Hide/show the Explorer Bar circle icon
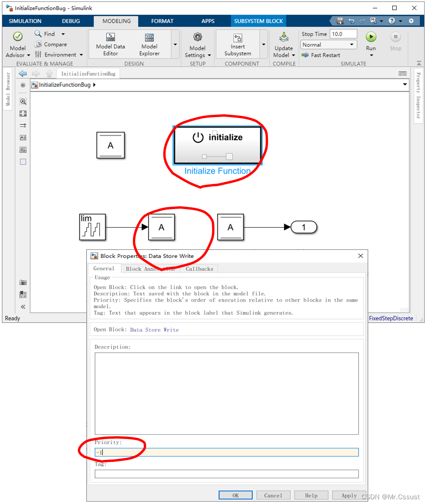Image resolution: width=427 pixels, height=504 pixels. [23, 85]
